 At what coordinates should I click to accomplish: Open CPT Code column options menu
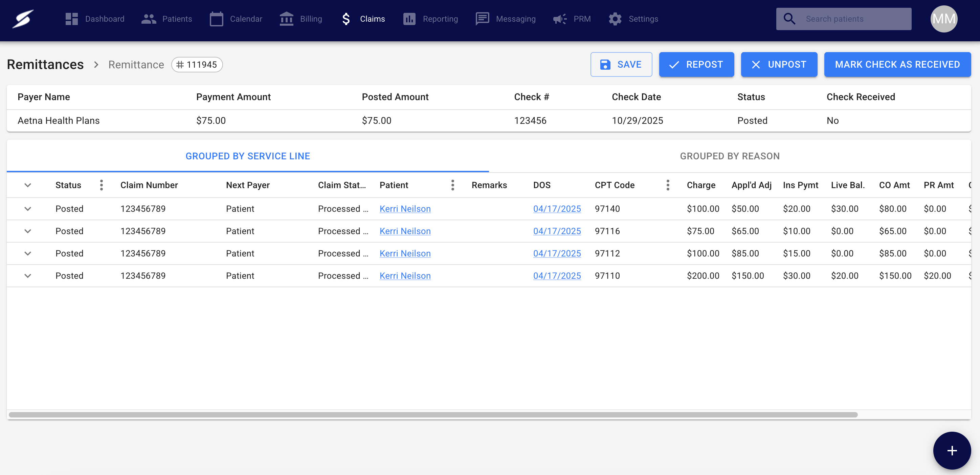668,185
